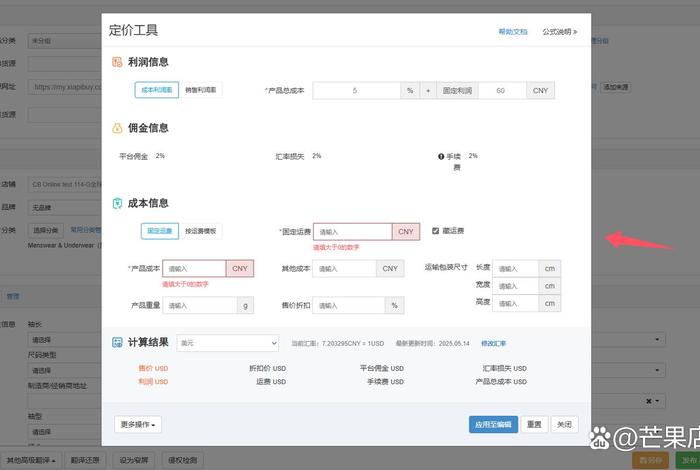
Task: Click the 重置 reset button
Action: pyautogui.click(x=534, y=424)
